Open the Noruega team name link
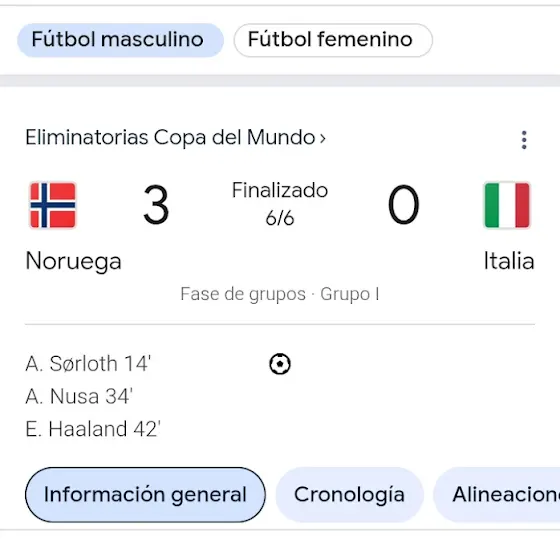The height and width of the screenshot is (560, 560). coord(74,261)
